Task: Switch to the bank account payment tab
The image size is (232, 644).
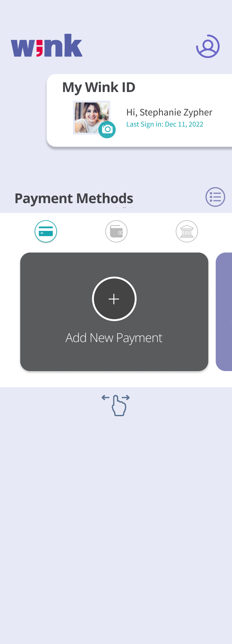Action: pyautogui.click(x=187, y=231)
